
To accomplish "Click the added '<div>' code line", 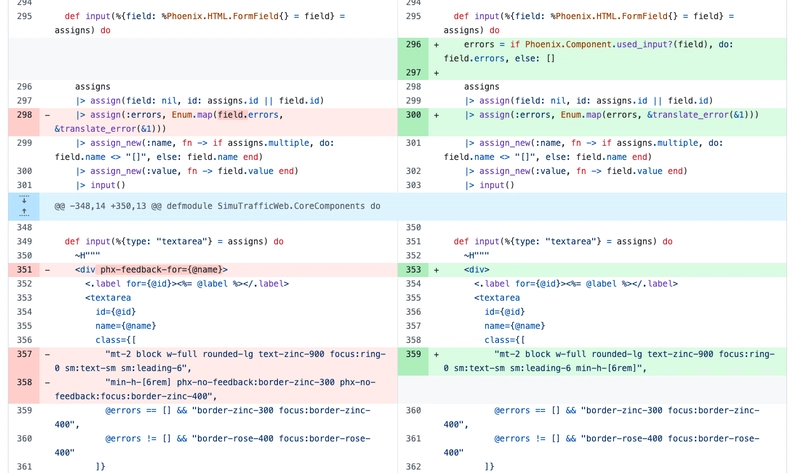I will (x=477, y=269).
